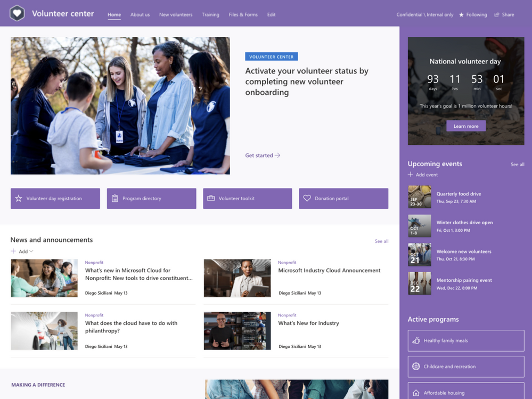Click the MAKING A DIFFERENCE heading
The image size is (532, 399).
tap(38, 385)
